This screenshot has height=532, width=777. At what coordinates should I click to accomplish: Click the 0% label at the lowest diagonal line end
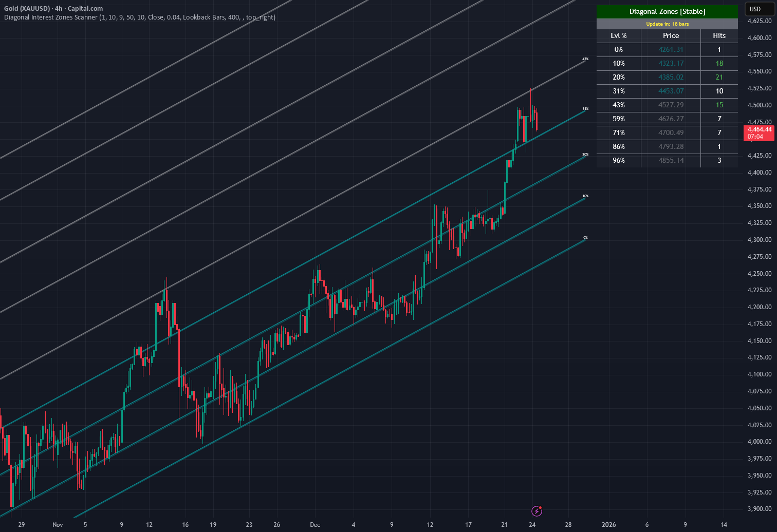point(585,238)
